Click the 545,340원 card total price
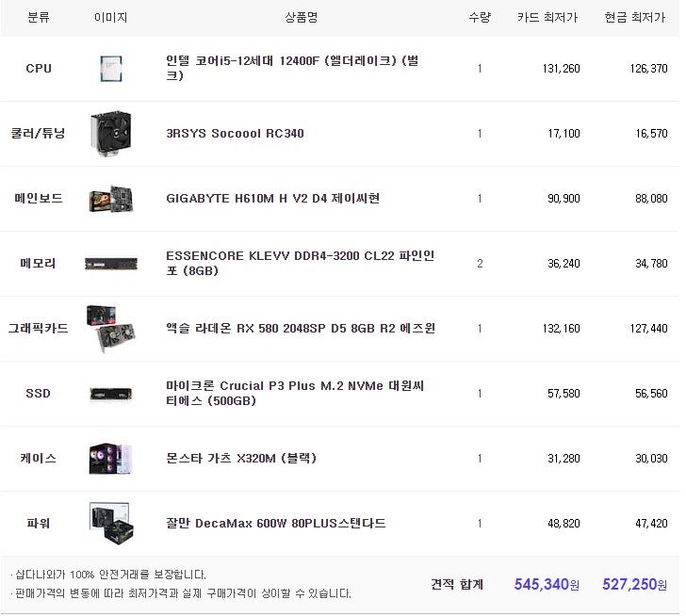The image size is (686, 616). click(547, 585)
